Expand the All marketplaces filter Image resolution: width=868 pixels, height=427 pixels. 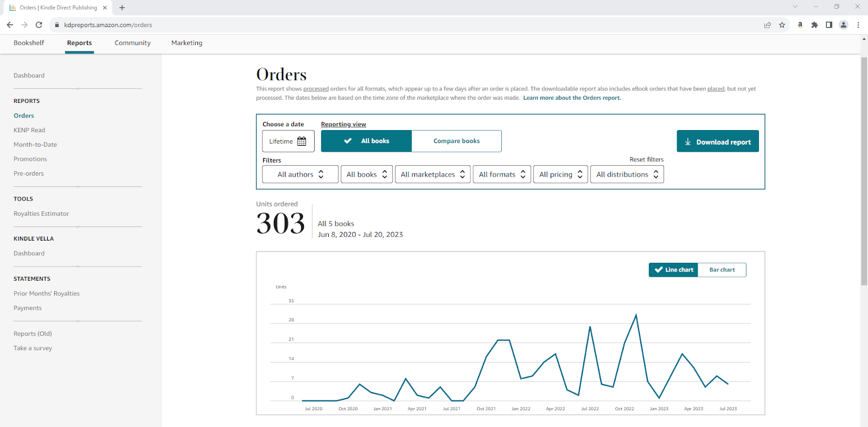pyautogui.click(x=433, y=174)
